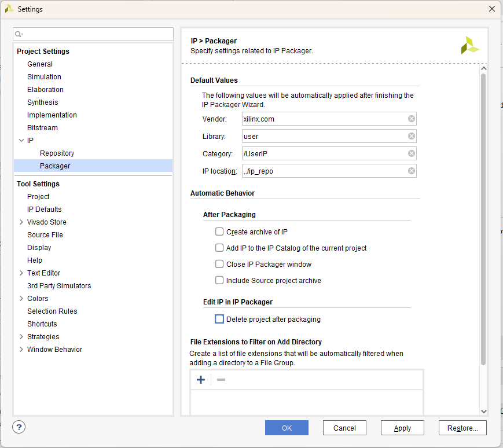
Task: Check Delete project after packaging
Action: [x=219, y=319]
